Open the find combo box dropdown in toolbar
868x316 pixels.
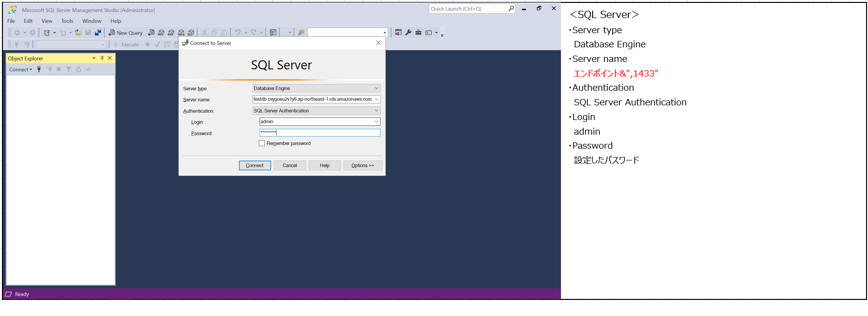pyautogui.click(x=385, y=33)
